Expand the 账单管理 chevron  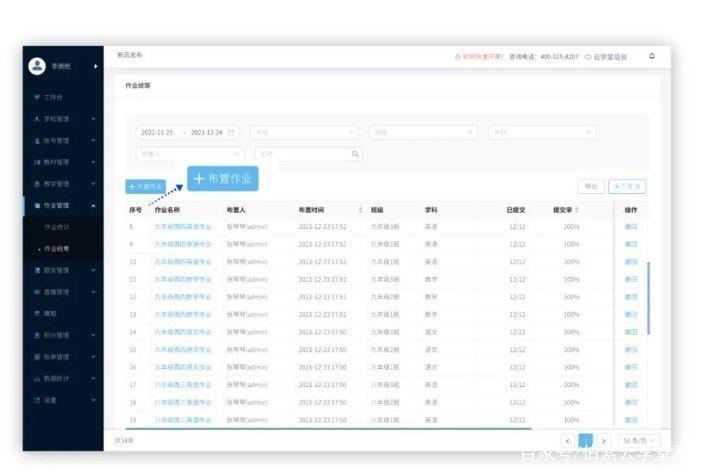point(93,357)
